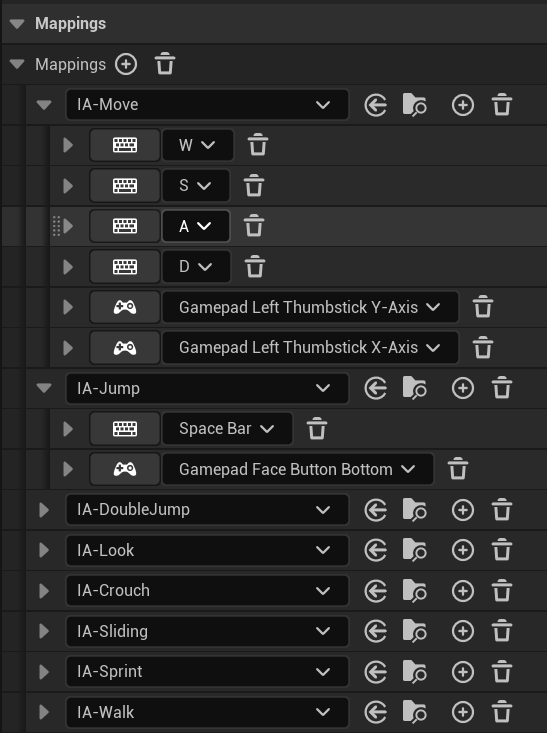This screenshot has width=547, height=733.
Task: Expand the IA-Crouch mapping group
Action: pos(44,591)
